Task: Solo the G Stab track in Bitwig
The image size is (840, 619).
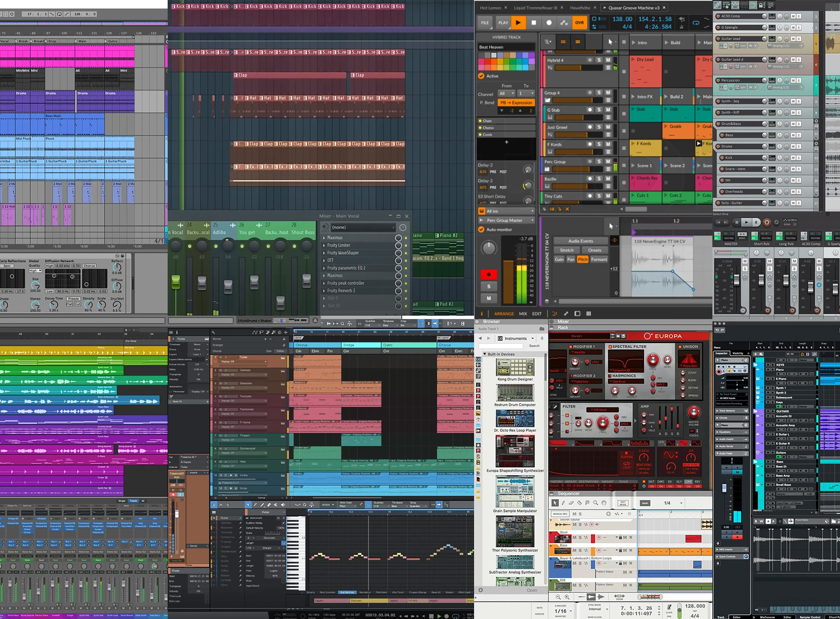Action: point(599,110)
